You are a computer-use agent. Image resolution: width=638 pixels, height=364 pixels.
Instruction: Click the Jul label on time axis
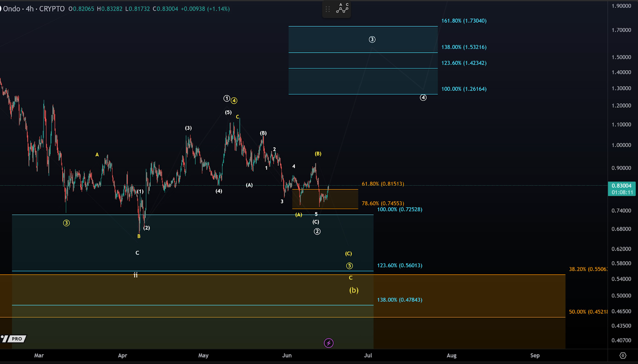(x=368, y=356)
